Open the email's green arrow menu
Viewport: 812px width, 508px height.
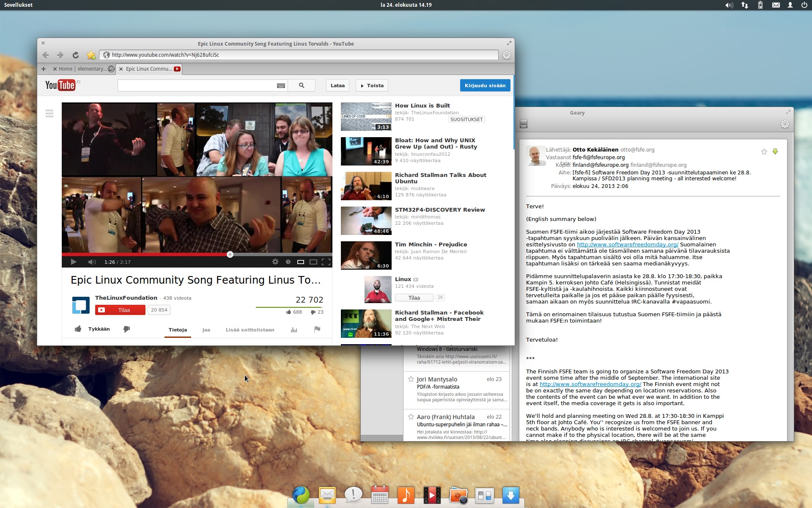tap(775, 152)
